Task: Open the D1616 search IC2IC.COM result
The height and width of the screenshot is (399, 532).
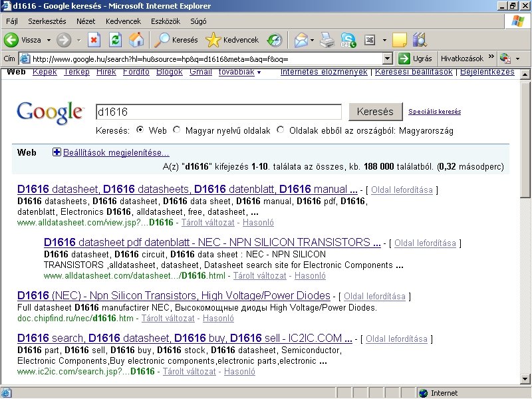Action: (185, 338)
